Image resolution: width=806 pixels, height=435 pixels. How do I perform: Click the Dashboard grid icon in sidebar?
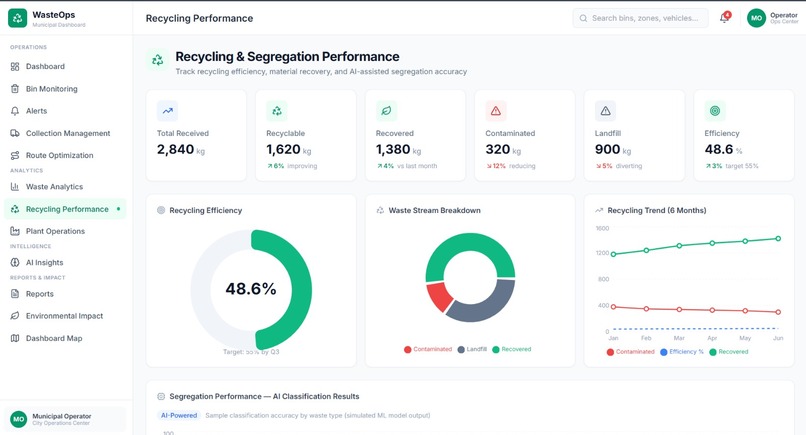pos(15,66)
